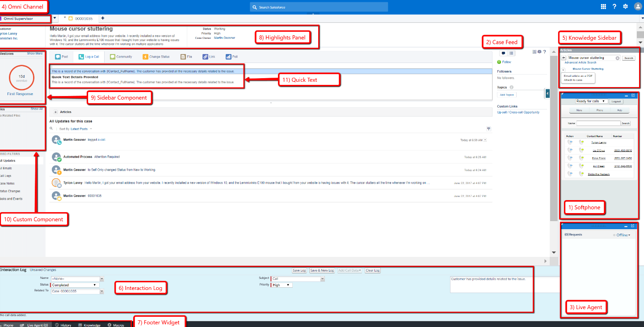Viewport: 644px width, 327px height.
Task: Open the Omni Supervisor navigation dropdown arrow
Action: (55, 18)
